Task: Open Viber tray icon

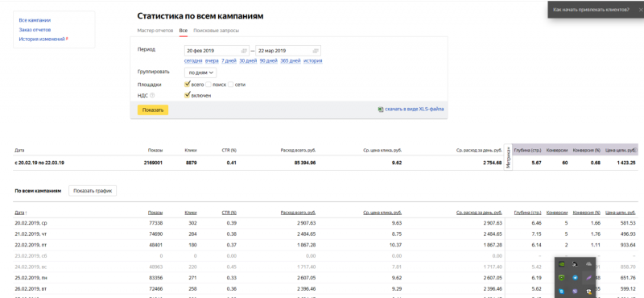Action: 575,291
